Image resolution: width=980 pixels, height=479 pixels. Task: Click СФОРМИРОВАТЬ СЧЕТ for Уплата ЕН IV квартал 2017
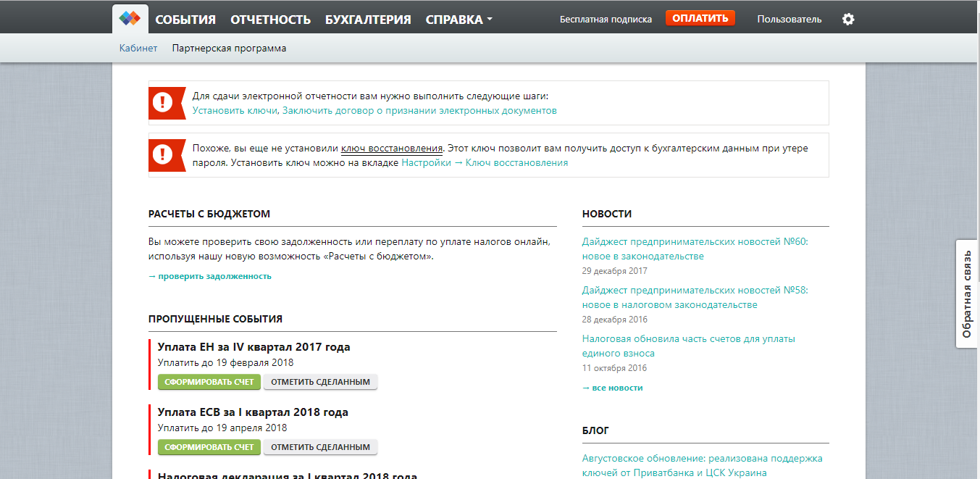[209, 382]
